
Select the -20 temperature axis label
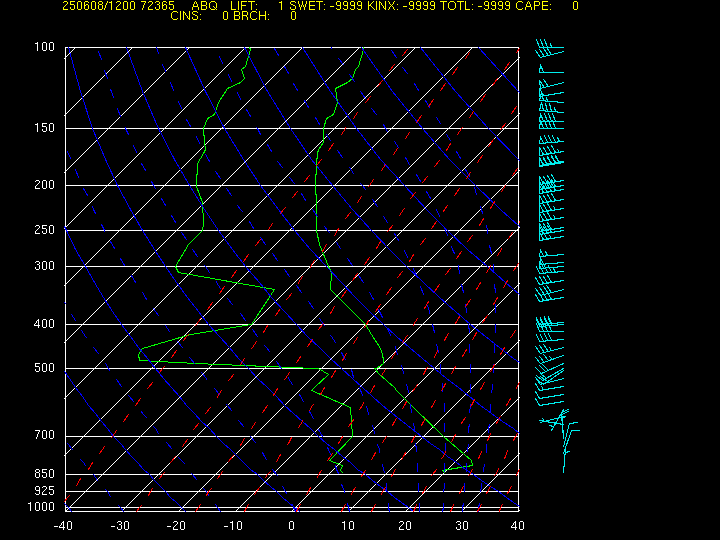click(x=175, y=526)
